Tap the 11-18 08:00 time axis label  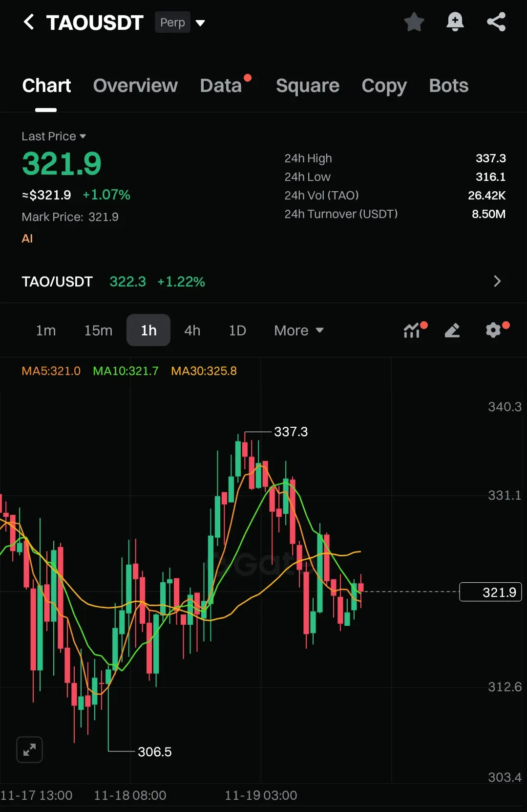click(x=130, y=795)
